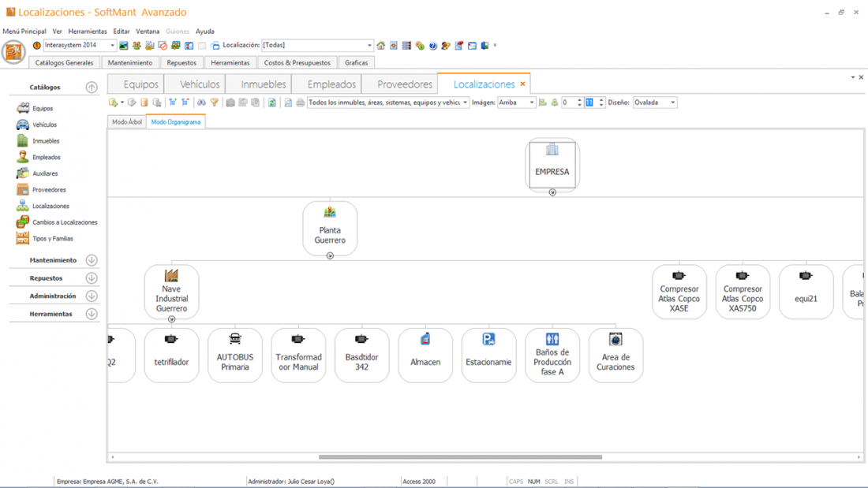Click the home icon in the top toolbar

[381, 46]
